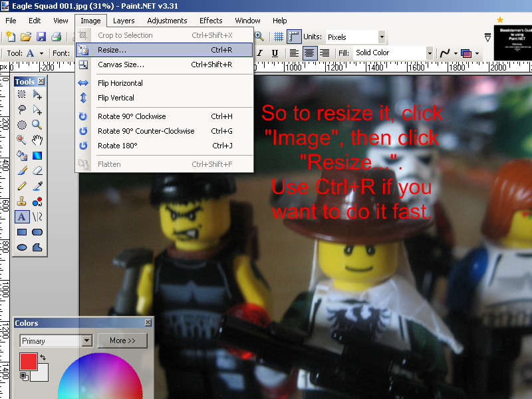Viewport: 532px width, 399px height.
Task: Open the Help menu
Action: [x=279, y=21]
